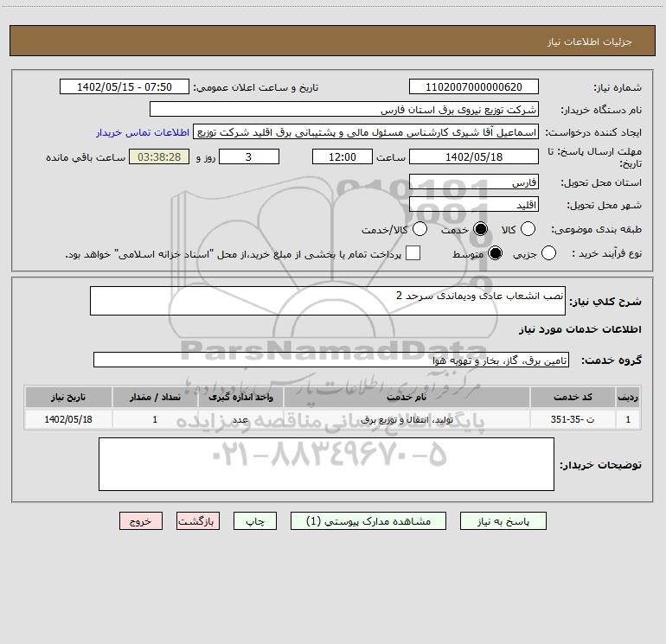The height and width of the screenshot is (644, 666).
Task: Click the تاریخ نیاز column header
Action: (68, 398)
